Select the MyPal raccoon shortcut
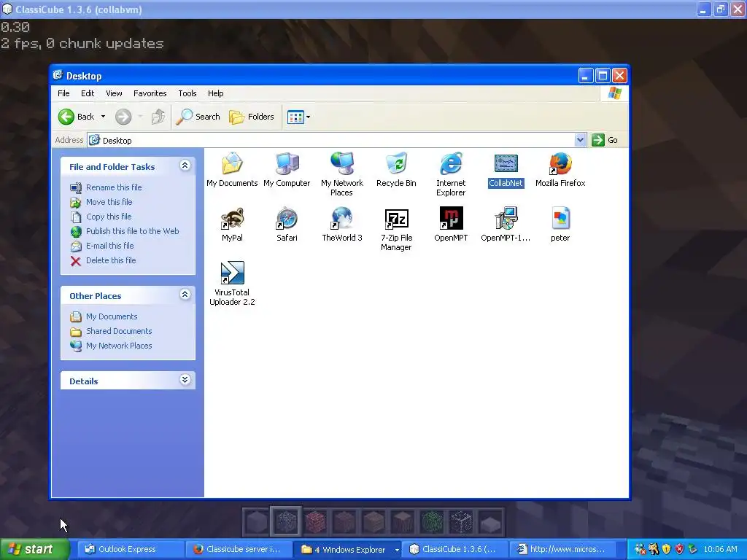The width and height of the screenshot is (747, 560). point(232,225)
